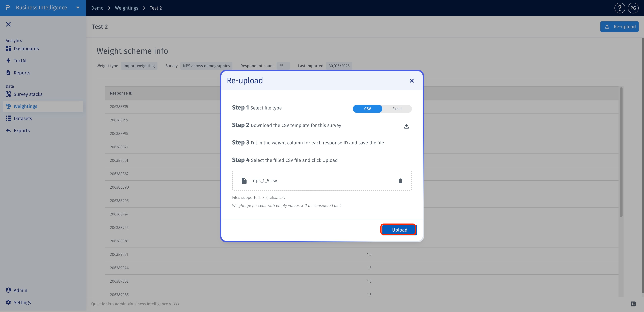Click the Weightings scale icon

(x=8, y=106)
